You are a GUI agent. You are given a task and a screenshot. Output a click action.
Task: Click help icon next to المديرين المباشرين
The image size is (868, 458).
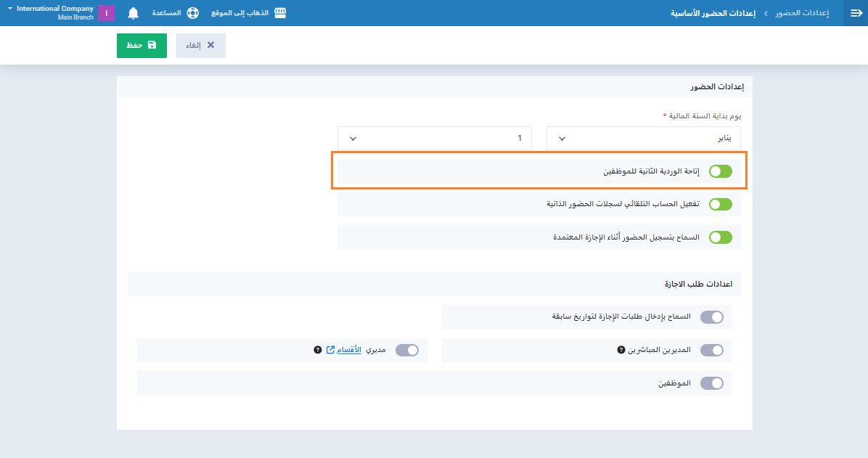pos(621,350)
